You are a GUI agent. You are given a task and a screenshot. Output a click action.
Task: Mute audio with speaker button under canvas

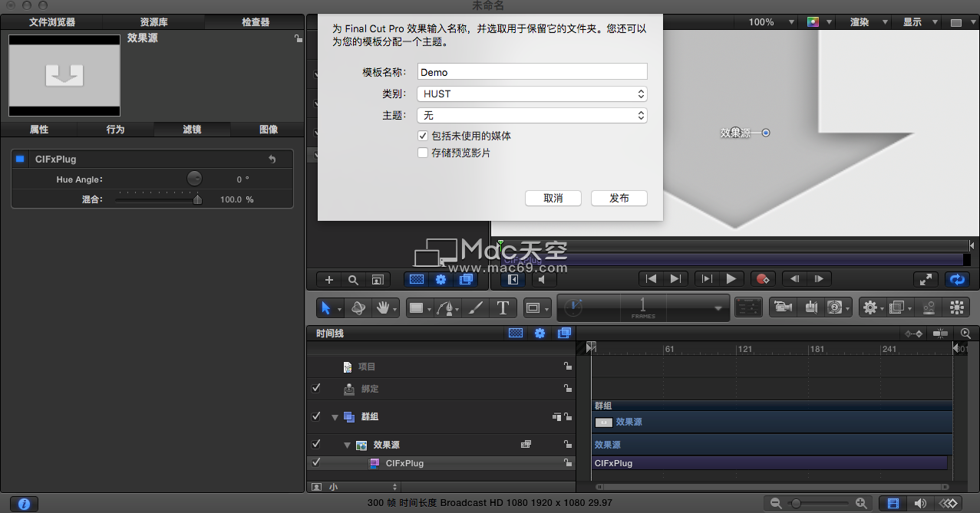tap(543, 279)
